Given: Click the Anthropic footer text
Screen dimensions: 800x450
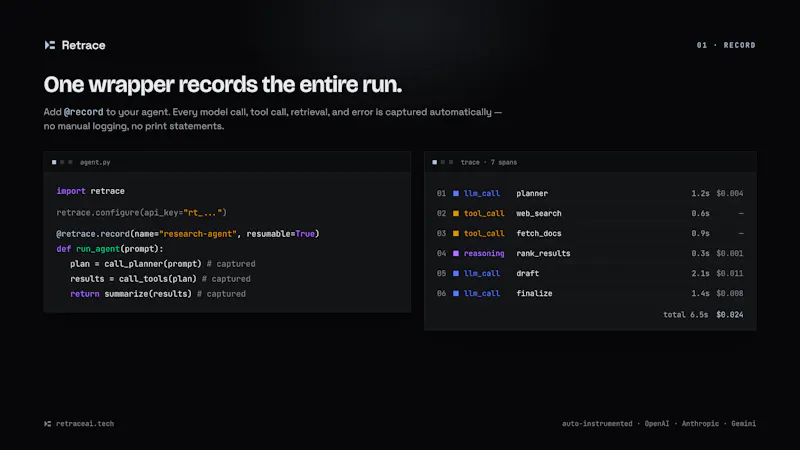Looking at the screenshot, I should point(700,423).
